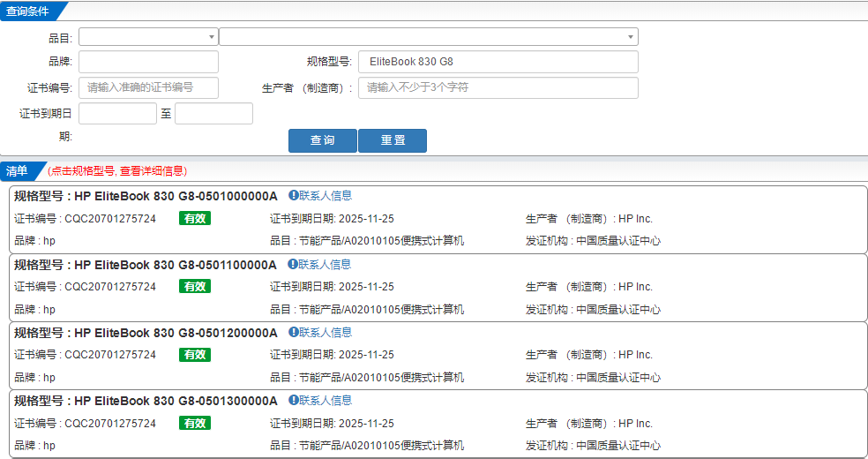Click the red hint 点击规格型号, 查看详细信息

pyautogui.click(x=117, y=171)
